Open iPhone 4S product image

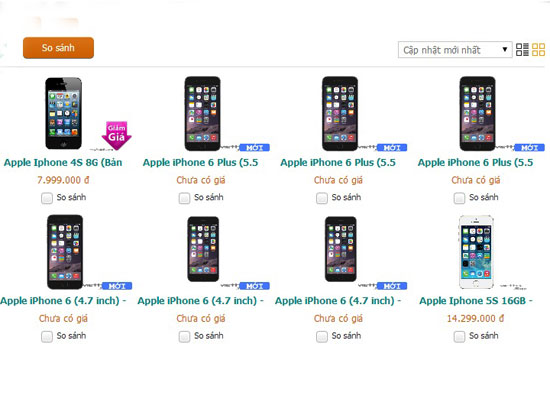pyautogui.click(x=63, y=113)
